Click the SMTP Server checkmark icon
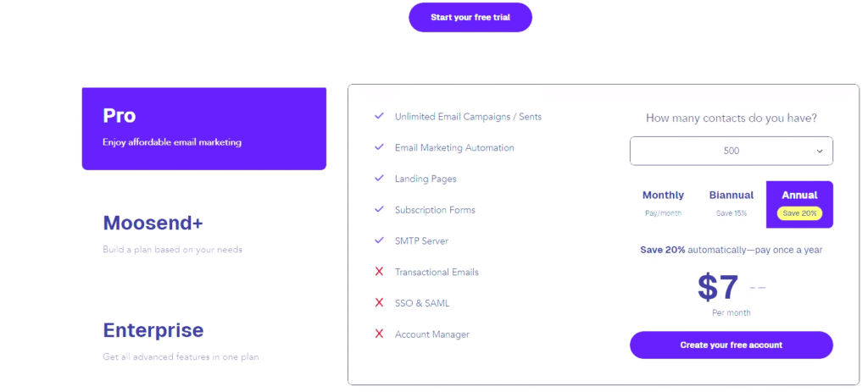The width and height of the screenshot is (868, 392). [x=379, y=240]
